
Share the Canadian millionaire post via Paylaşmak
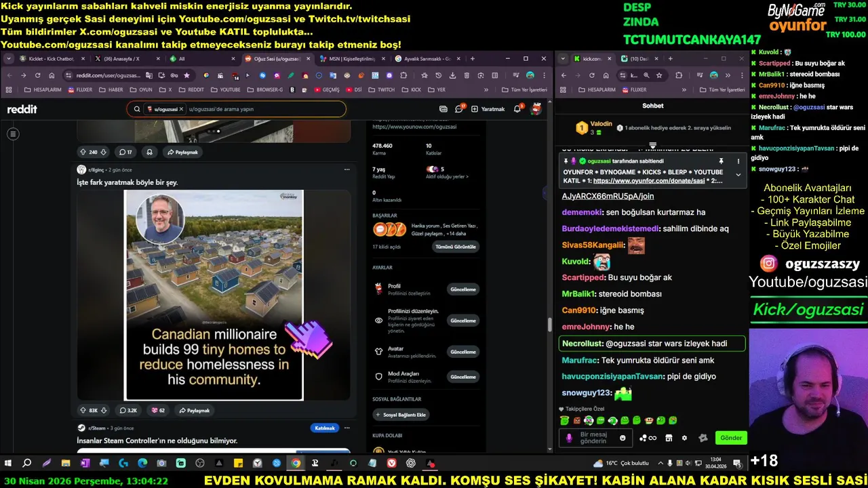coord(194,410)
